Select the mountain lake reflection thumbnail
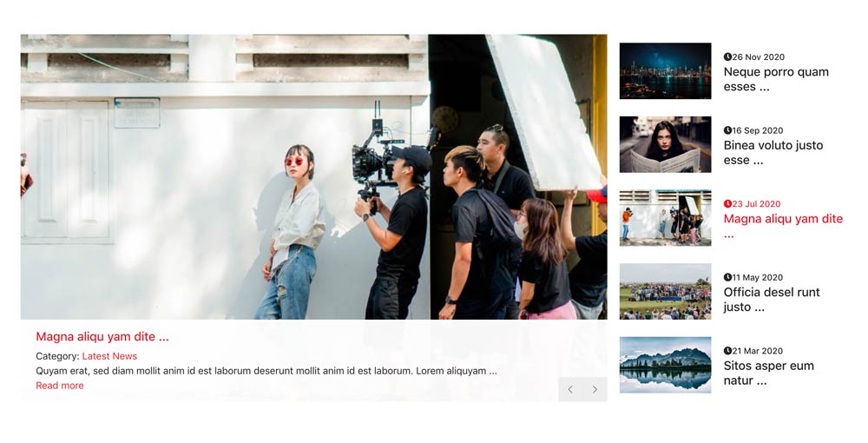The image size is (868, 443). [665, 365]
